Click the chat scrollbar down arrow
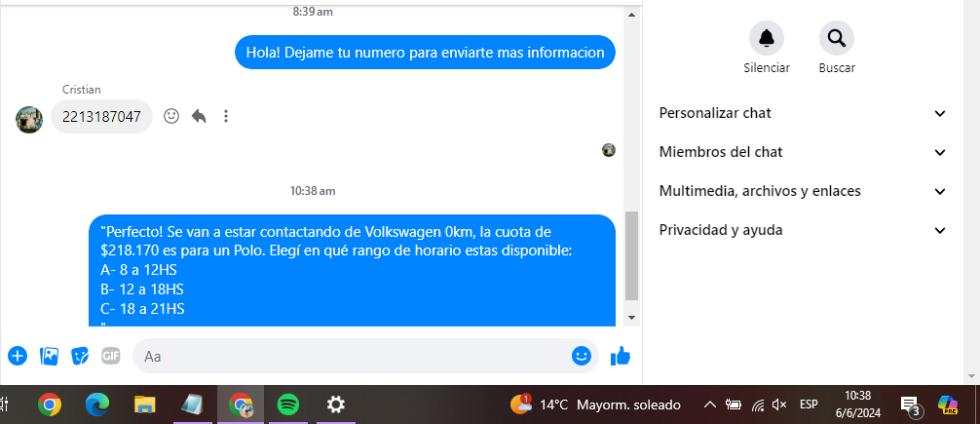 tap(631, 319)
